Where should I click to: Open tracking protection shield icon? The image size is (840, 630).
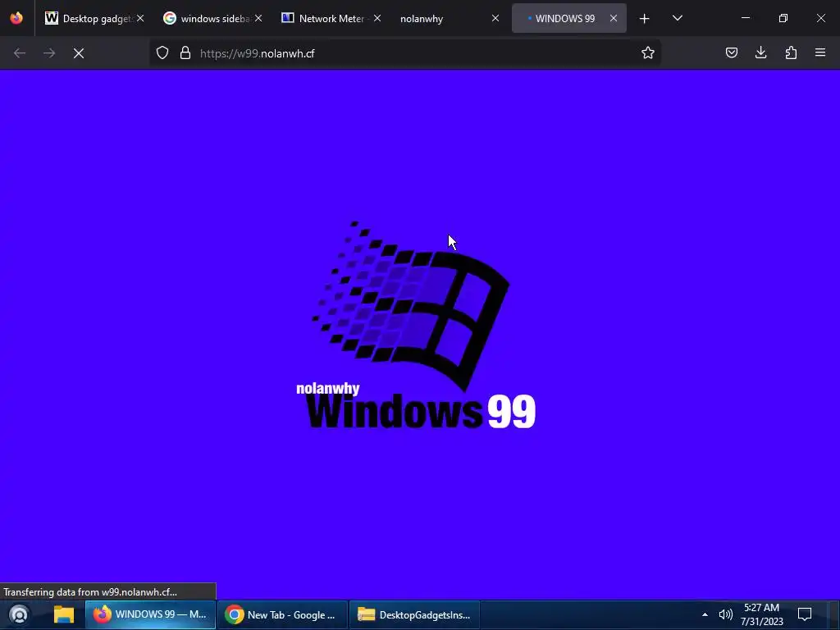(x=162, y=53)
